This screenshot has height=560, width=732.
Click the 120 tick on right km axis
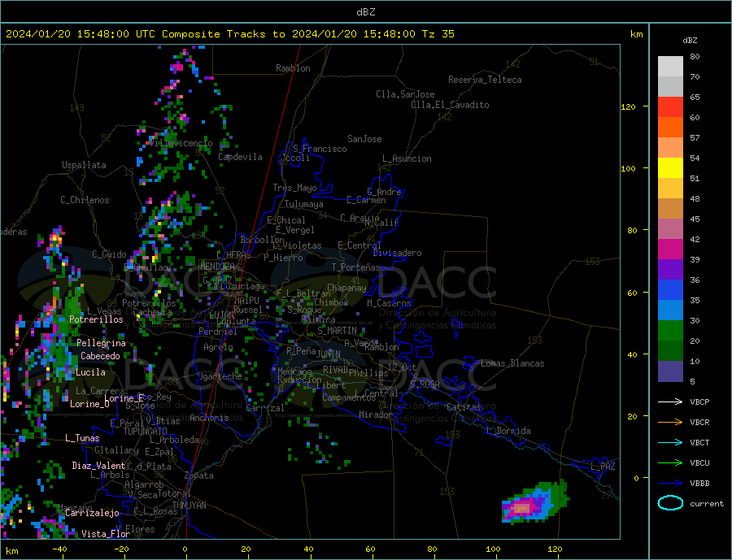tap(628, 106)
